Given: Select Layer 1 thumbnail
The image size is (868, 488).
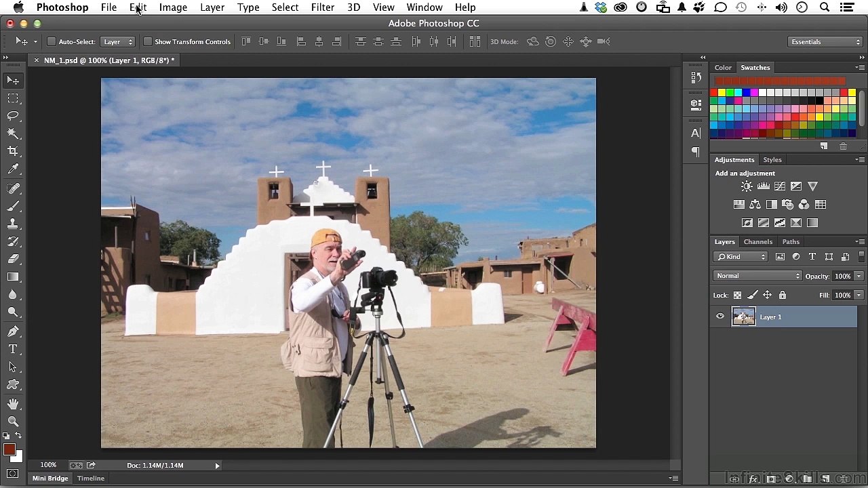Looking at the screenshot, I should (x=744, y=317).
